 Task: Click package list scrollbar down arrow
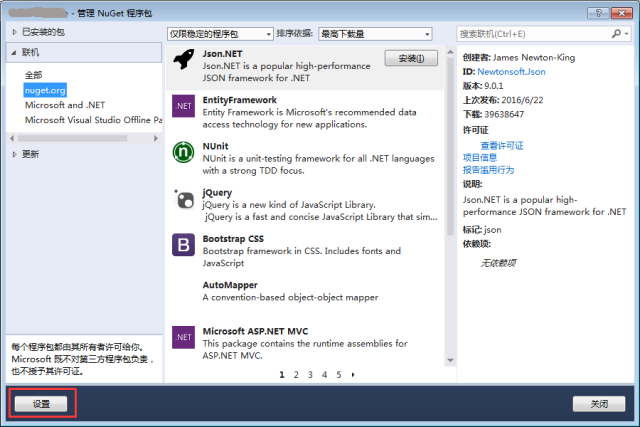(x=450, y=360)
